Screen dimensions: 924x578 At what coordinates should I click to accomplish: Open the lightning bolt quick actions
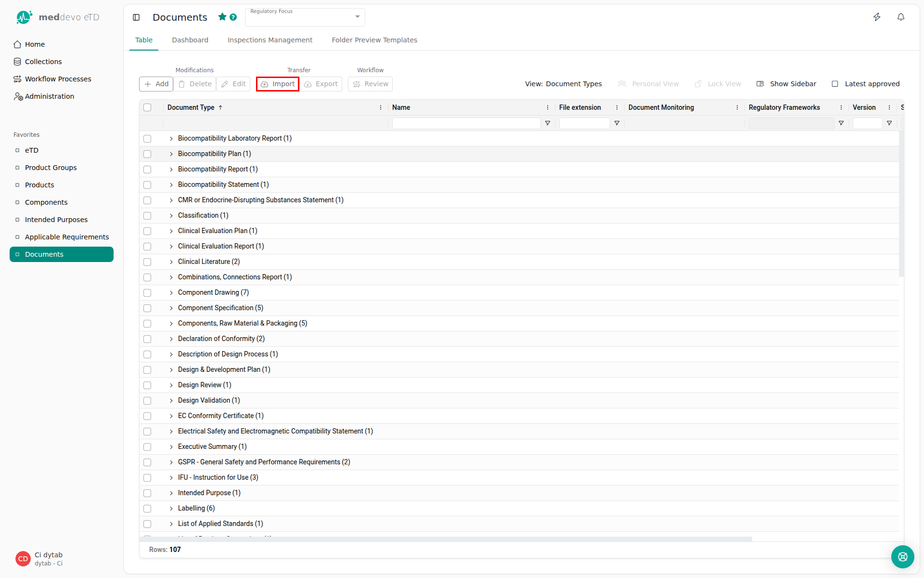(x=877, y=17)
